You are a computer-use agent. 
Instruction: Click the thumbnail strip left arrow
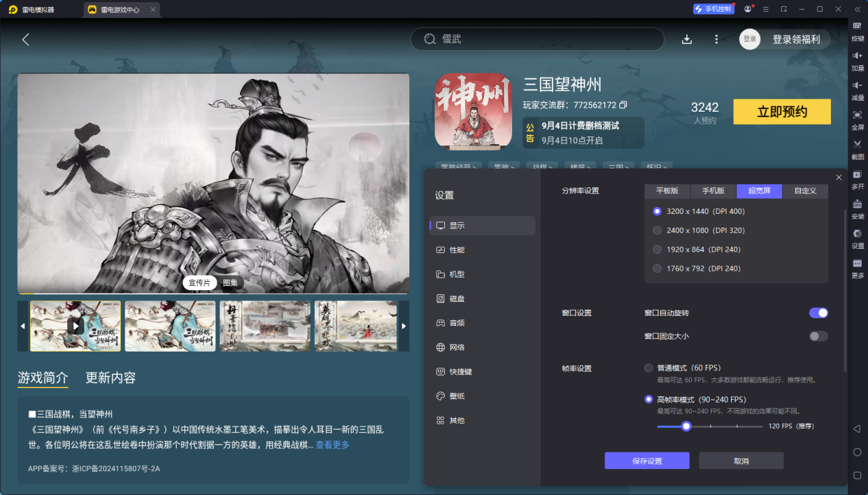click(x=23, y=326)
